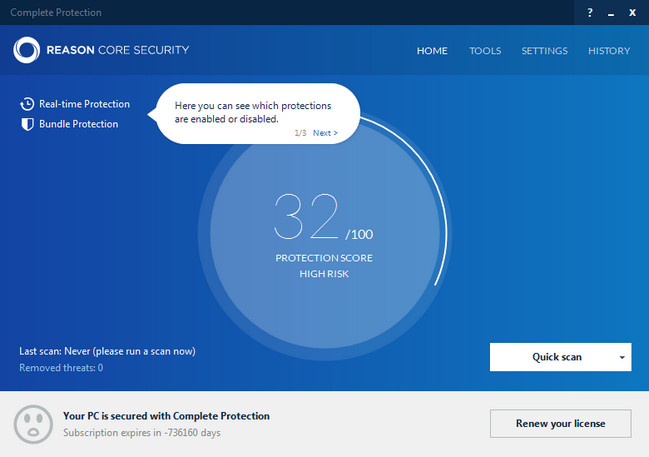The image size is (649, 457).
Task: Click the Last scan: Never status text
Action: coord(107,351)
